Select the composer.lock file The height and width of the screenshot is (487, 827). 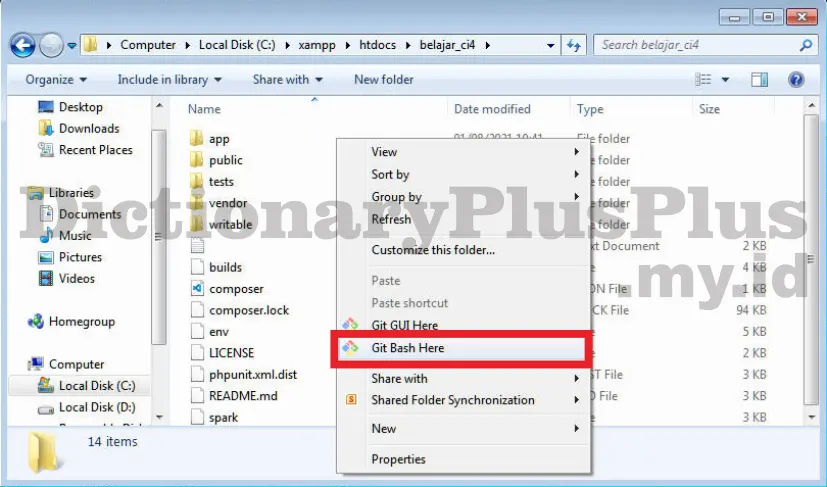[239, 310]
